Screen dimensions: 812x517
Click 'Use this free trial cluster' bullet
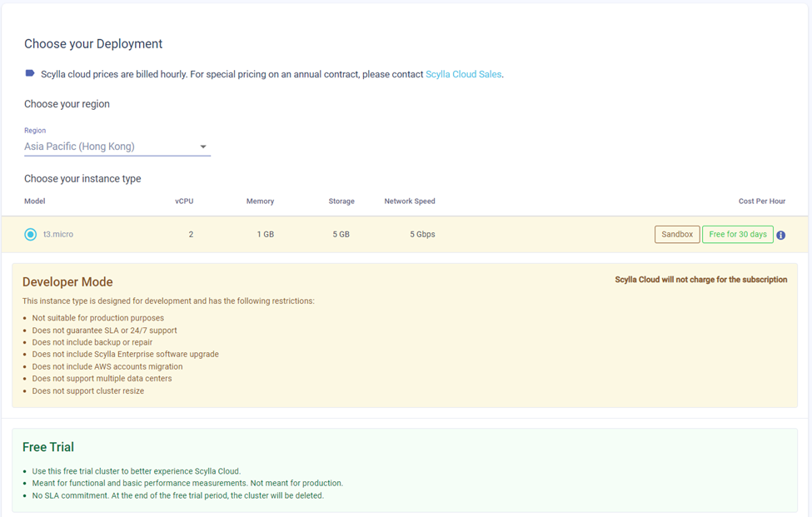(137, 471)
